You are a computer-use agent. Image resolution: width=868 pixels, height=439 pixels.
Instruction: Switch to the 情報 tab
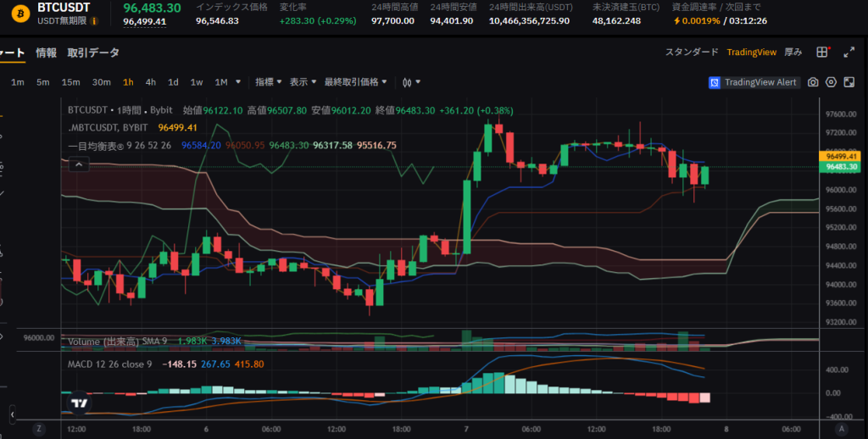coord(46,53)
